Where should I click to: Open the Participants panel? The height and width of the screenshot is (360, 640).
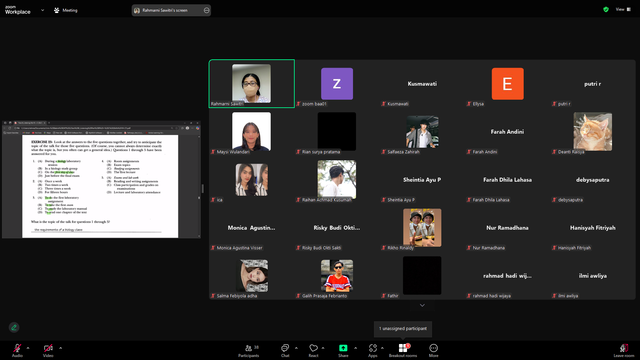(249, 350)
